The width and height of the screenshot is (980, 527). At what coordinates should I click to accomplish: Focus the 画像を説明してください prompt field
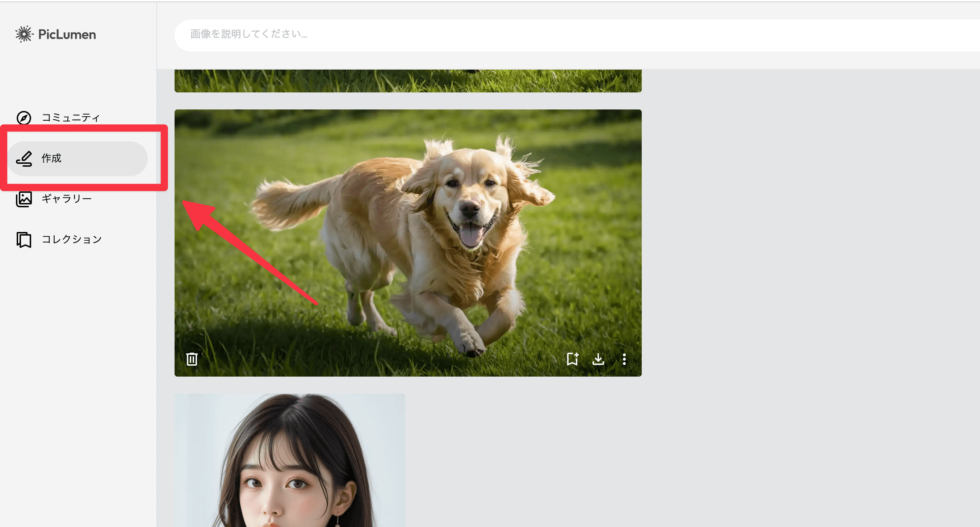533,35
